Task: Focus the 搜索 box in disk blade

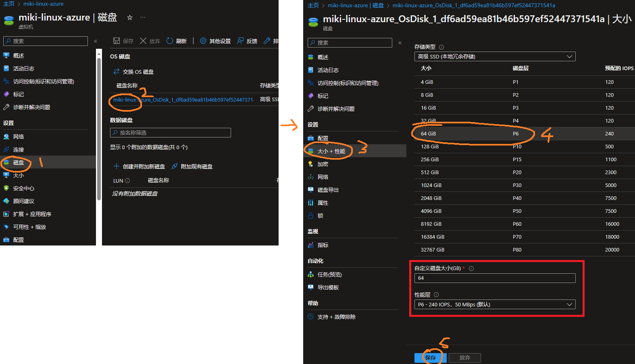Action: [350, 43]
